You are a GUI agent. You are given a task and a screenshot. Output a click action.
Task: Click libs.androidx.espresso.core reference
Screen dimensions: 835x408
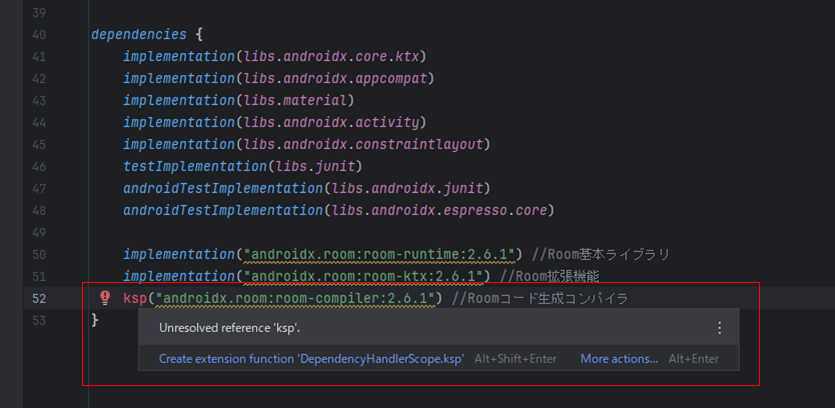coord(440,210)
